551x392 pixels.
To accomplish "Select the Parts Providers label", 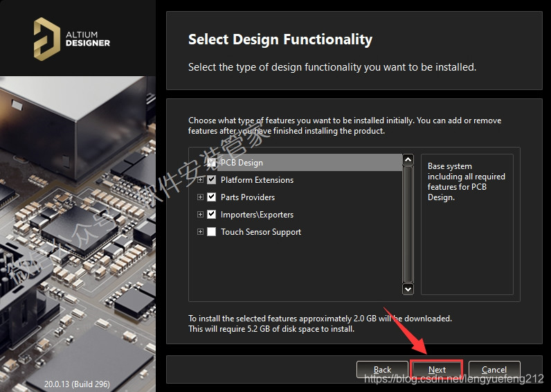I will (248, 197).
